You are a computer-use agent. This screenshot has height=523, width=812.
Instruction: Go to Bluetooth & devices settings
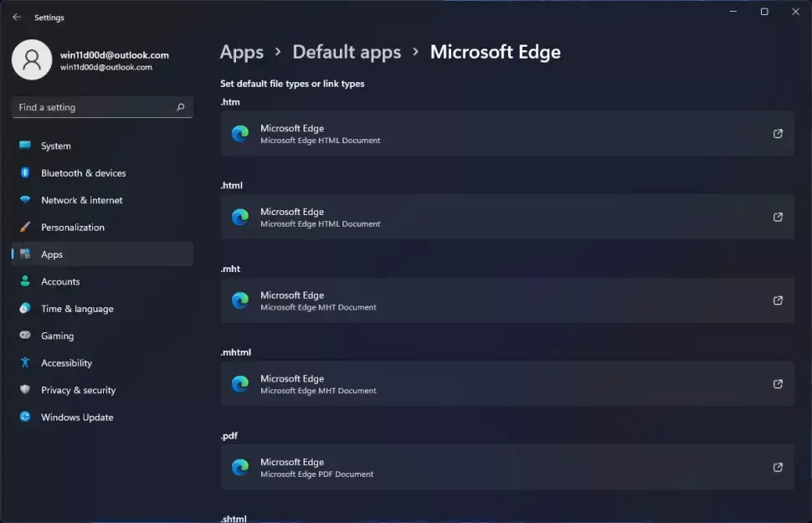coord(83,173)
